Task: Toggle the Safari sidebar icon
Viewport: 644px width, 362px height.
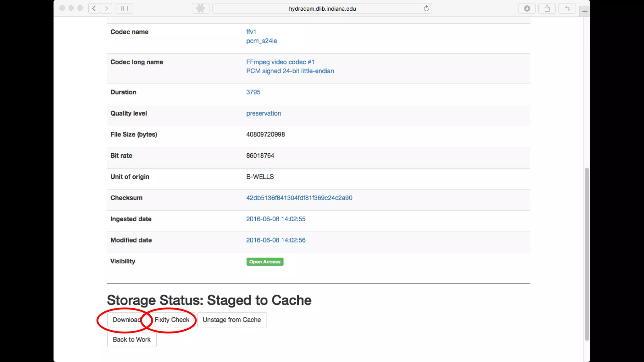Action: click(x=125, y=8)
